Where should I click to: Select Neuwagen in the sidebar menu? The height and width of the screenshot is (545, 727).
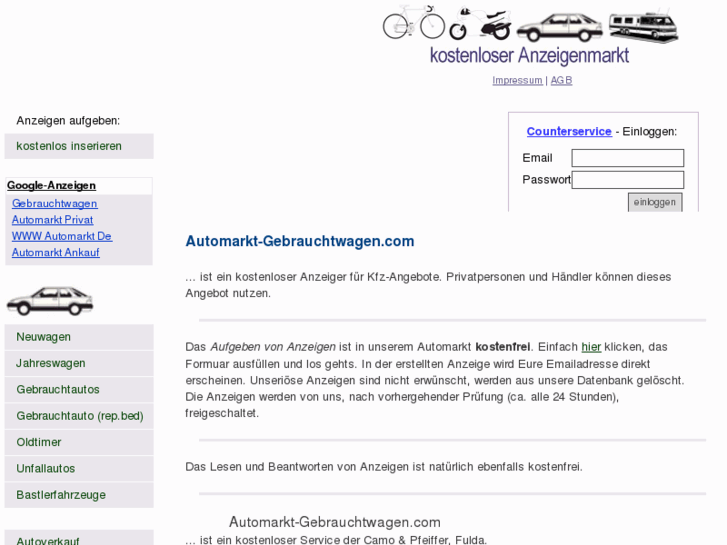pyautogui.click(x=79, y=337)
